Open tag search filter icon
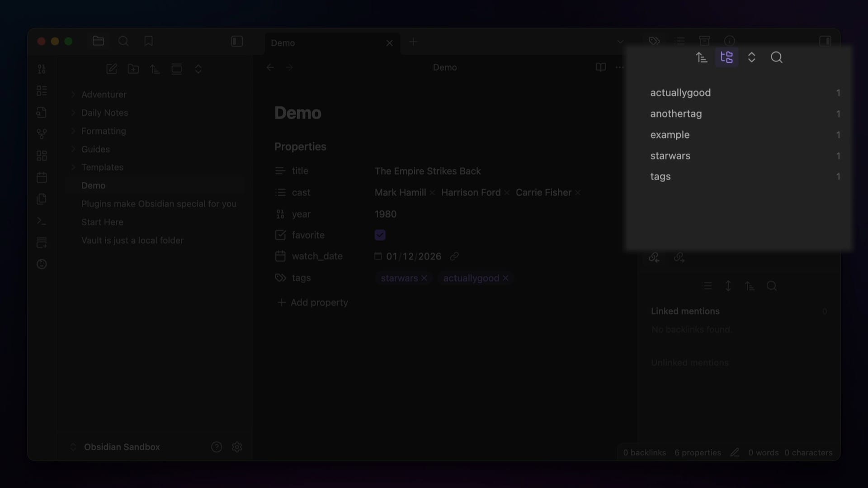868x488 pixels. pos(776,57)
